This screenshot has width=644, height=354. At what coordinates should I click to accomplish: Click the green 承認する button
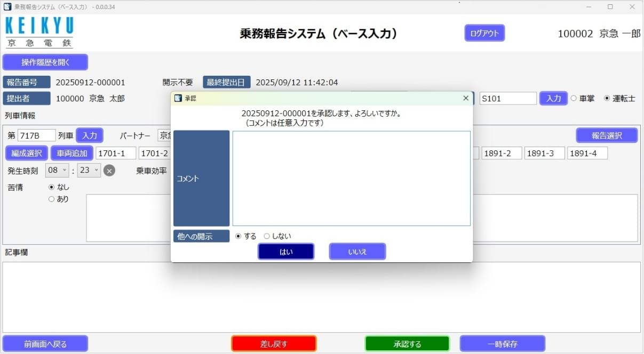point(407,344)
